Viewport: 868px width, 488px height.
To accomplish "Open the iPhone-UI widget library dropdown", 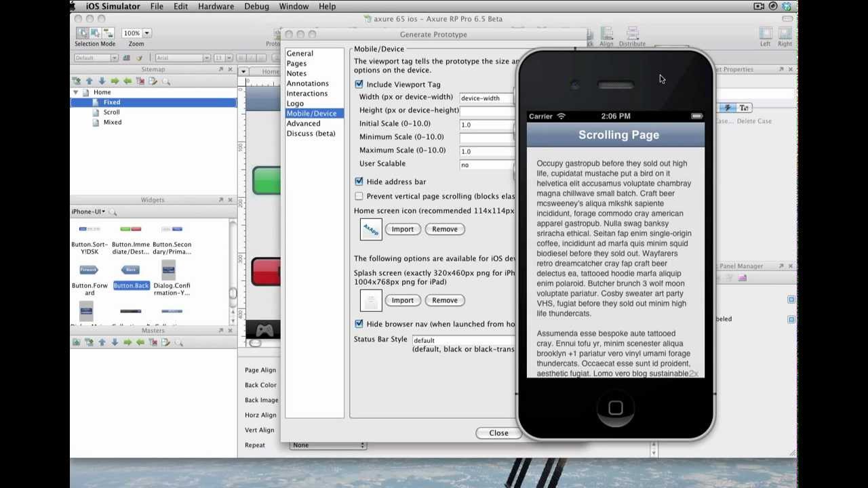I will coord(88,211).
